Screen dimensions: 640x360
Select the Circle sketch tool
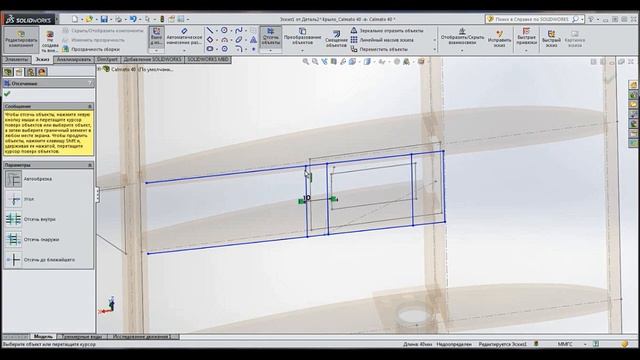click(x=224, y=31)
